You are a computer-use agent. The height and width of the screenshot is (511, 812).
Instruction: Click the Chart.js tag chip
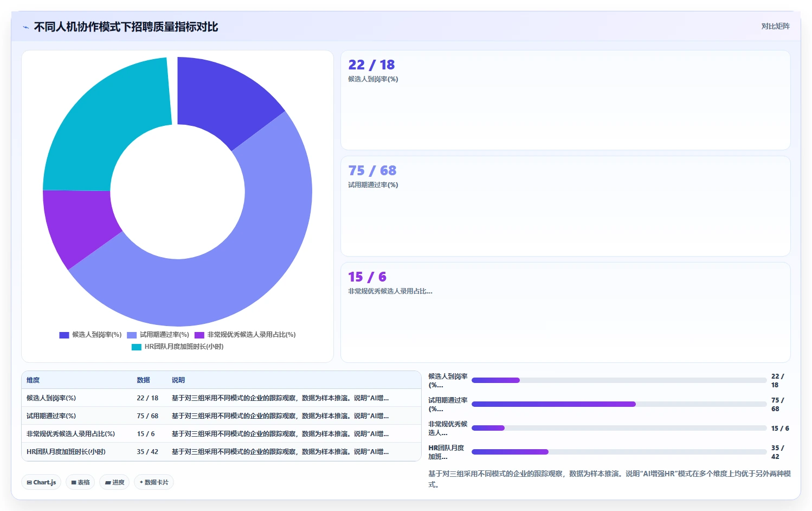[41, 482]
